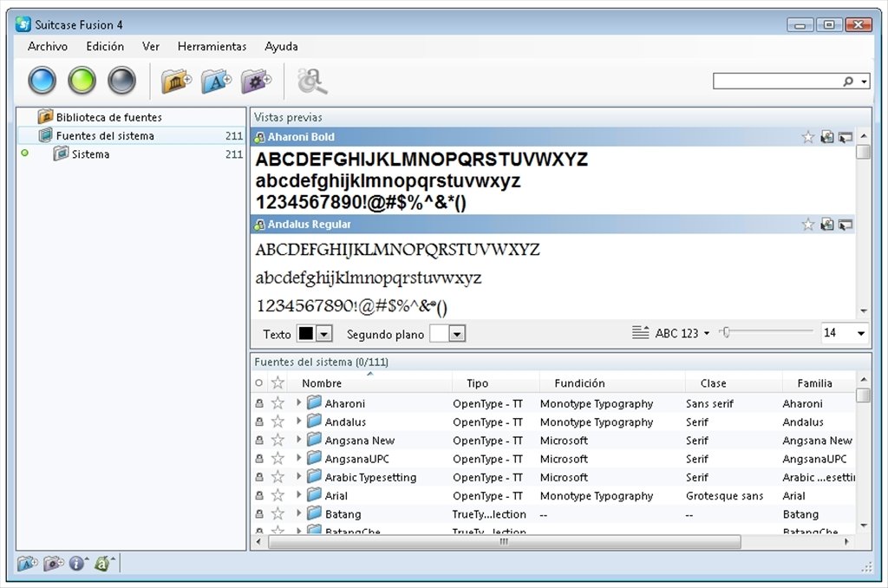The image size is (888, 588).
Task: Toggle favorite star for Arabic Typesetting row
Action: 277,477
